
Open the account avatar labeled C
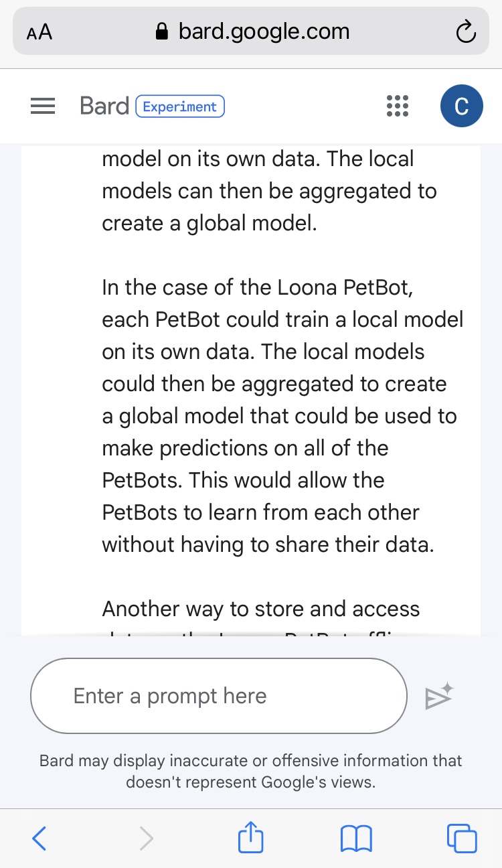(461, 106)
